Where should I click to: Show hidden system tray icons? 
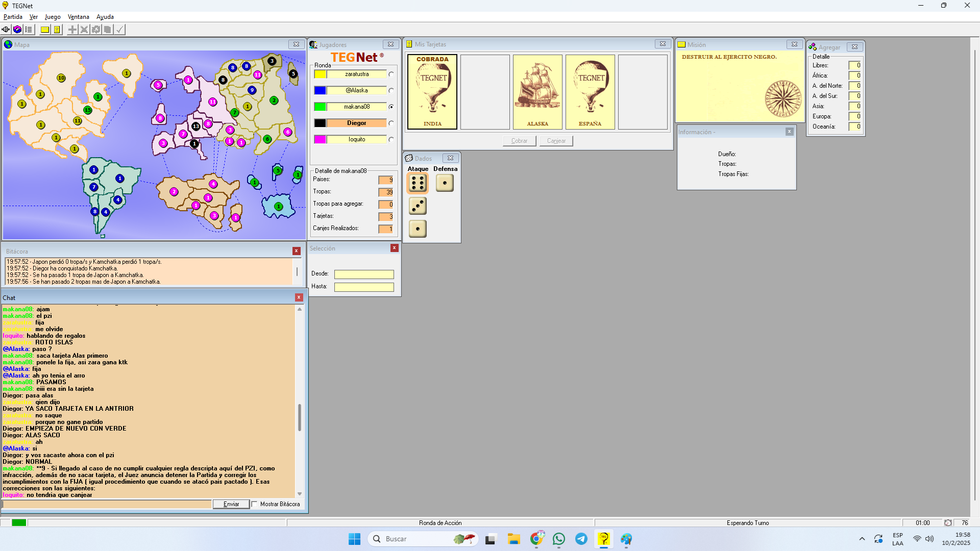point(862,539)
